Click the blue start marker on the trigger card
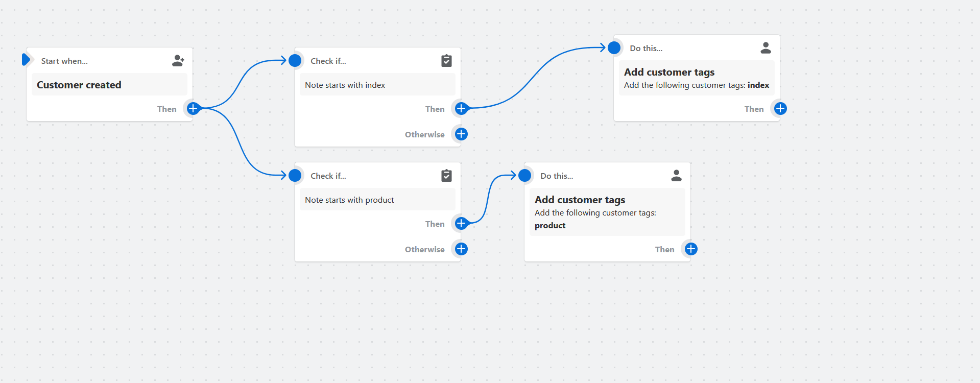The width and height of the screenshot is (980, 383). pos(26,60)
